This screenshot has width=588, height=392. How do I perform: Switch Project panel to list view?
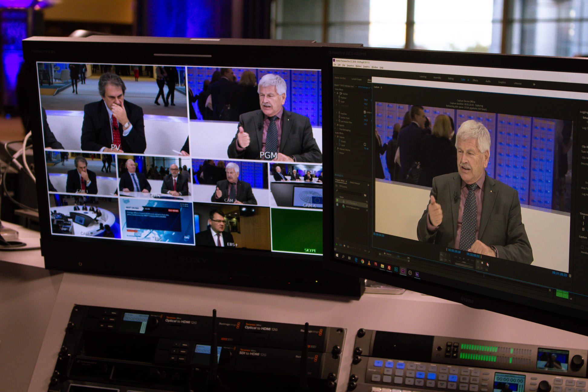(x=341, y=245)
